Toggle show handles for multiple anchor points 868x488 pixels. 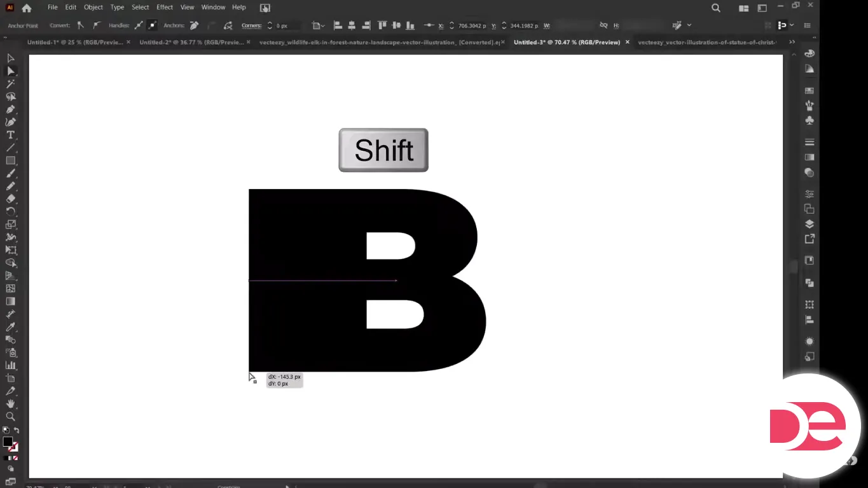coord(139,25)
